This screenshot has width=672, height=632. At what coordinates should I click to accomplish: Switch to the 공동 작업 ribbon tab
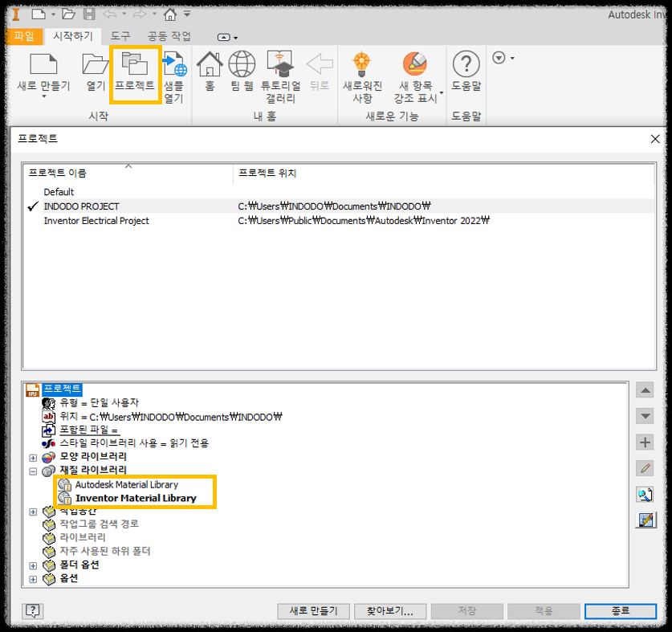tap(169, 36)
